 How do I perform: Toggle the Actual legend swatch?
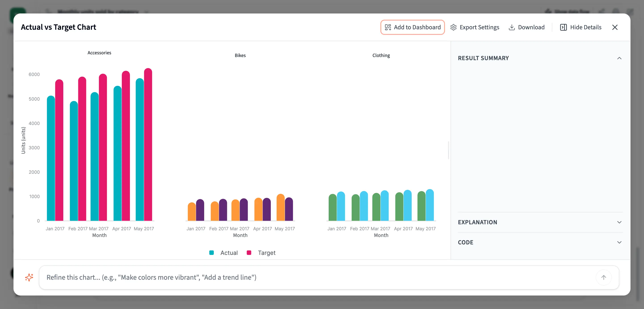coord(211,252)
